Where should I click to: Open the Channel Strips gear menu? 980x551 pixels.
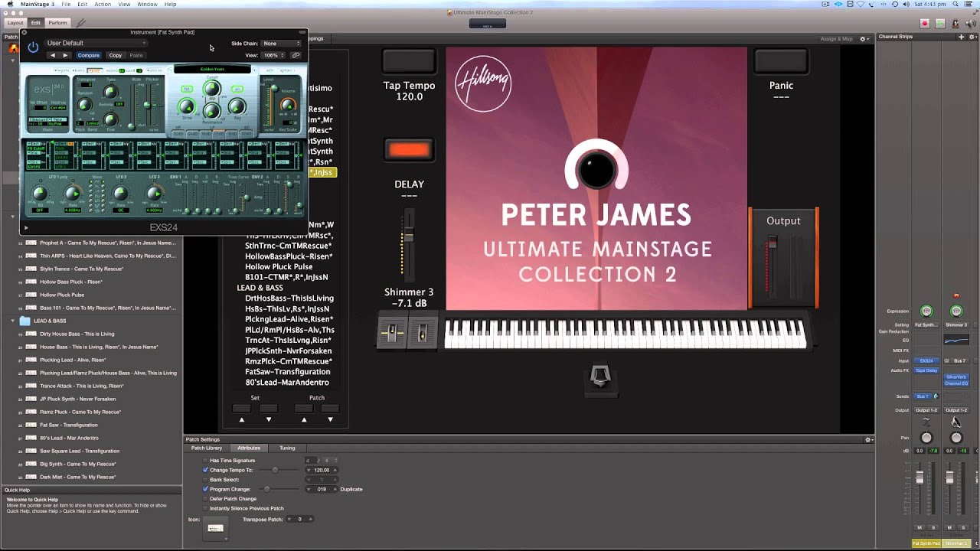point(972,37)
